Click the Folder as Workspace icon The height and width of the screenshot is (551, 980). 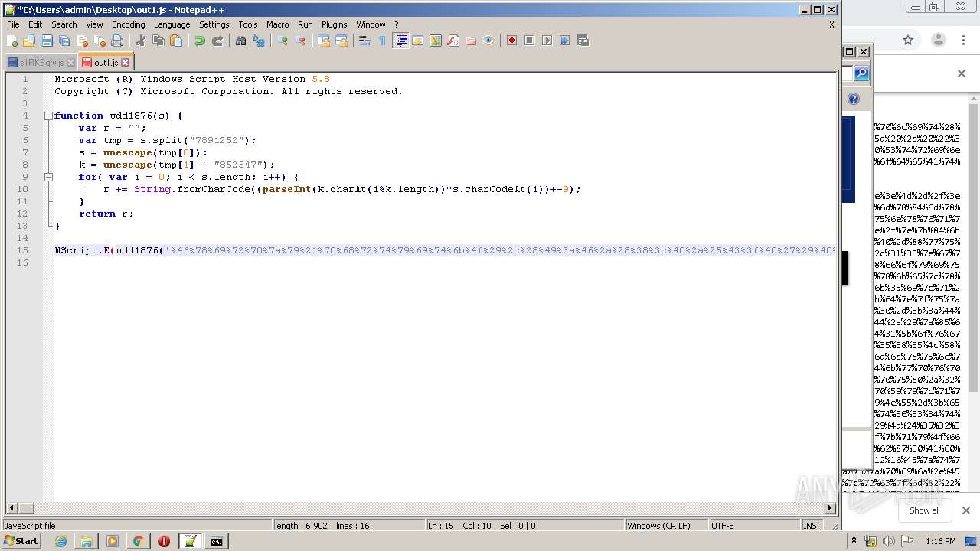coord(471,41)
